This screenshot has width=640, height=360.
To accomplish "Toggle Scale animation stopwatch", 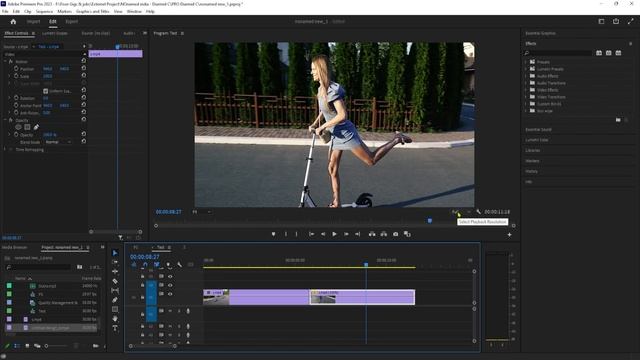I will pos(16,76).
